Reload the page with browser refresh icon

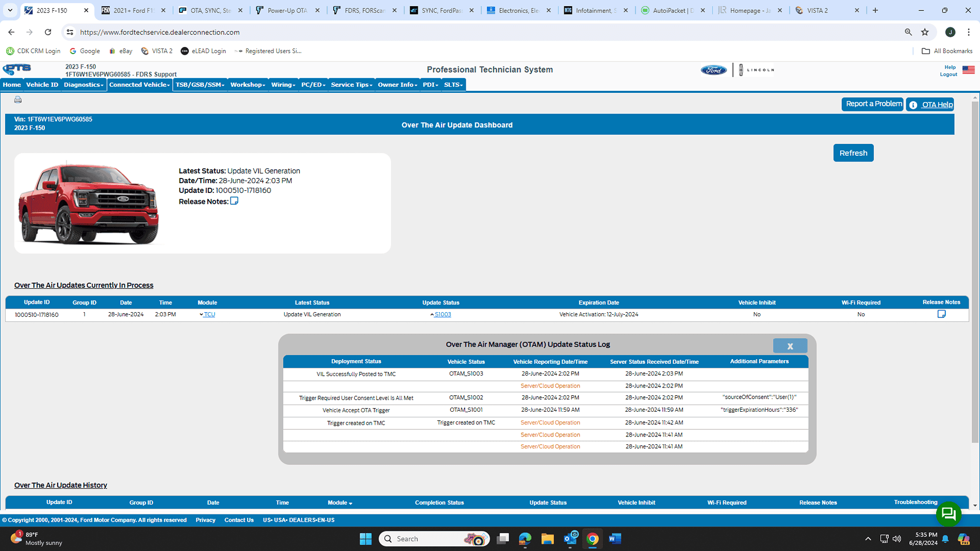coord(48,32)
